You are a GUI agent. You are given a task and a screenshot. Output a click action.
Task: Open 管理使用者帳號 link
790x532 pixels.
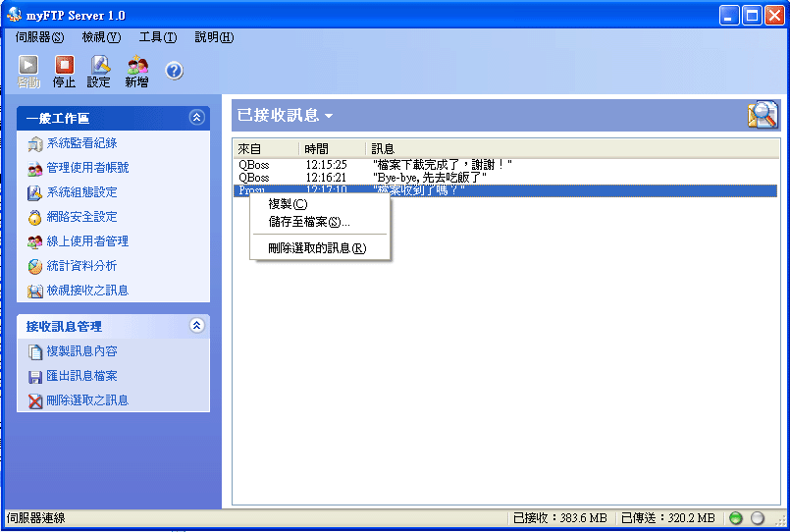click(x=87, y=168)
